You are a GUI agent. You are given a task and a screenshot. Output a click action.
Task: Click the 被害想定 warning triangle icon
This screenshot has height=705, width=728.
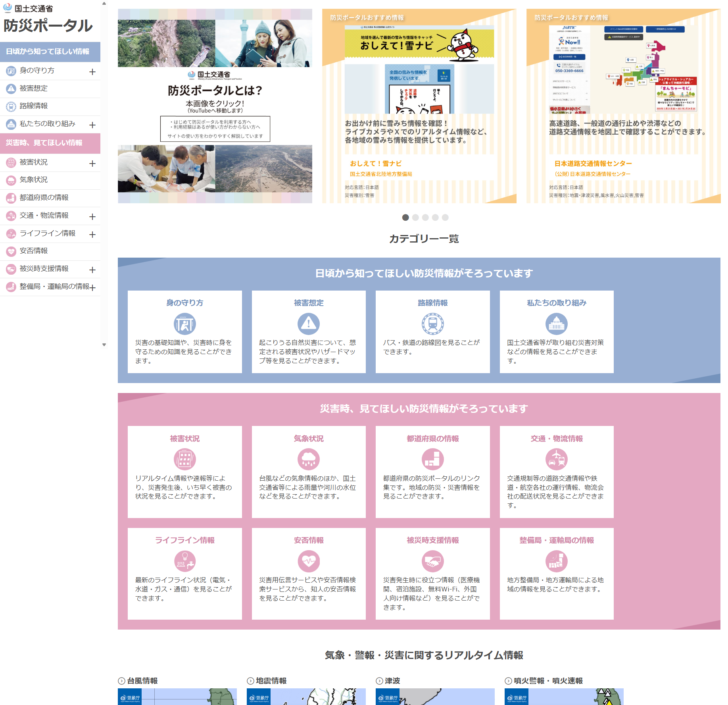pyautogui.click(x=309, y=324)
